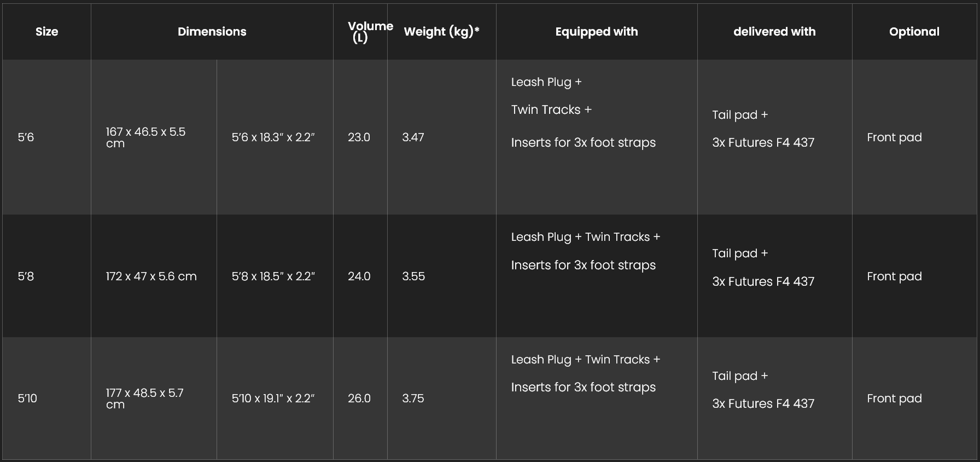Click Twin Tracks + in the 5'6 row
The width and height of the screenshot is (980, 462).
pos(551,110)
